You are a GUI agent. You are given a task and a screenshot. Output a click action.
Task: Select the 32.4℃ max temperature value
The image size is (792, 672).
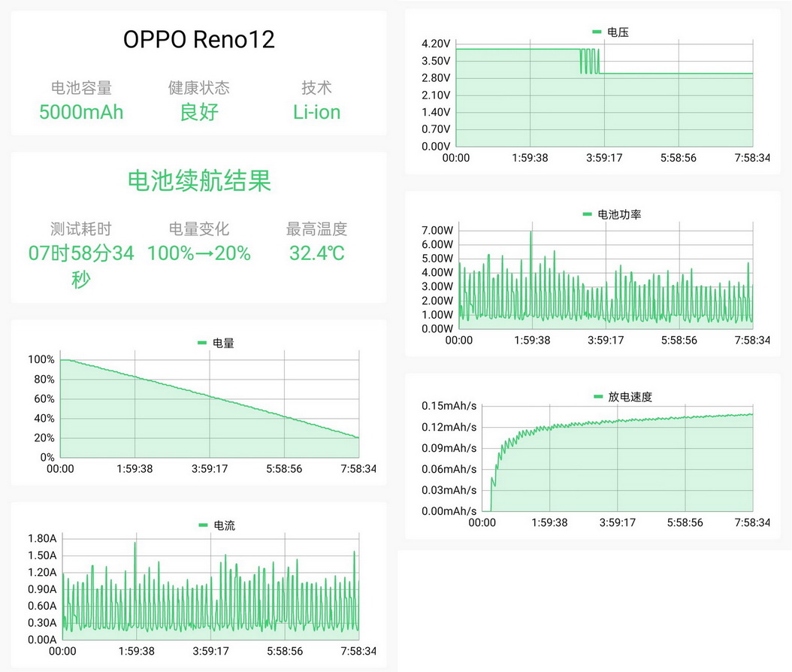point(316,253)
